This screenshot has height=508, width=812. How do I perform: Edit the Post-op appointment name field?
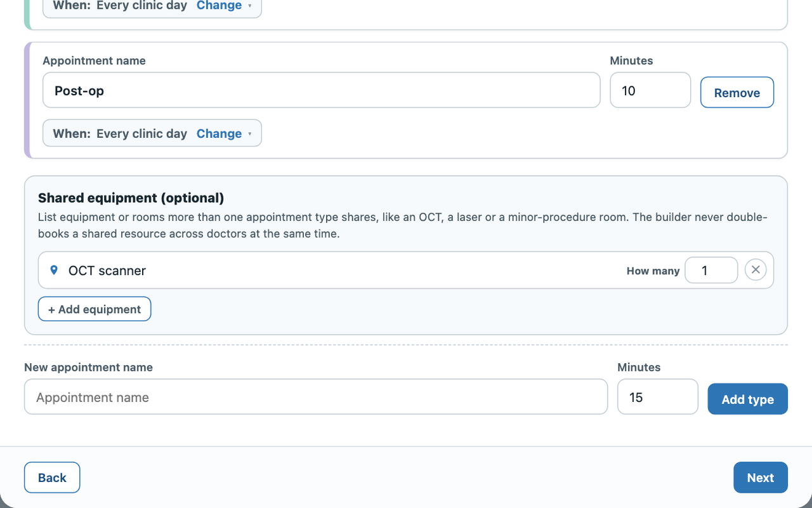(322, 90)
